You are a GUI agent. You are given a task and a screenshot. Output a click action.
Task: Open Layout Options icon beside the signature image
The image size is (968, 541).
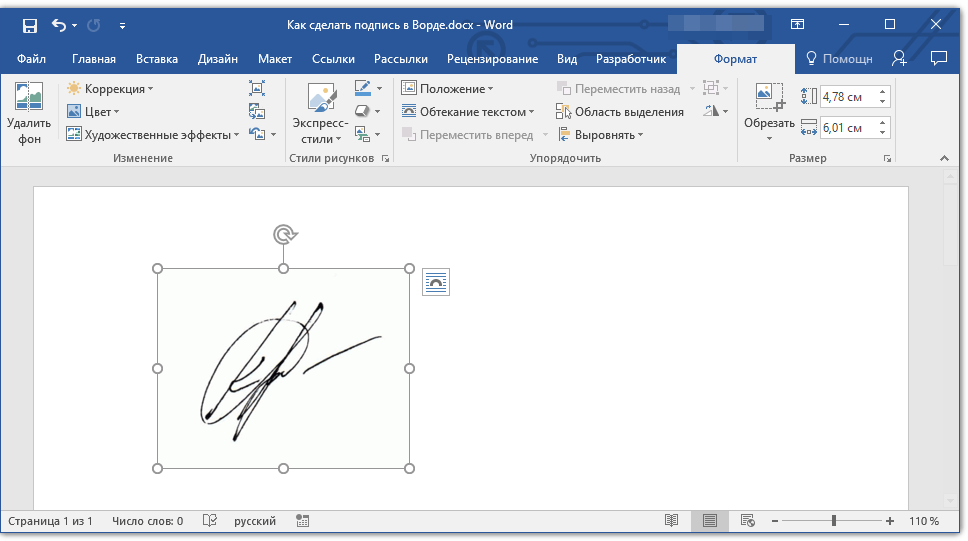(436, 283)
